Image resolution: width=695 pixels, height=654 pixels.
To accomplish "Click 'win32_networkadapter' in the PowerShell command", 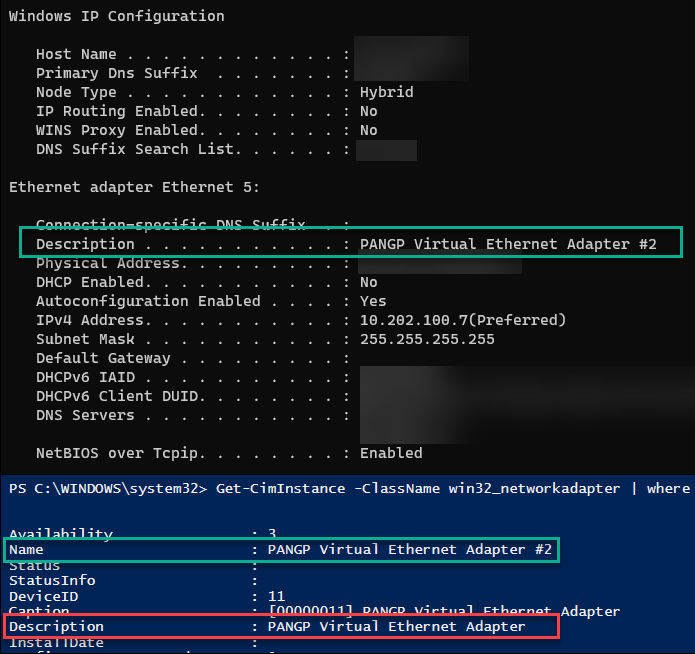I will click(x=534, y=489).
